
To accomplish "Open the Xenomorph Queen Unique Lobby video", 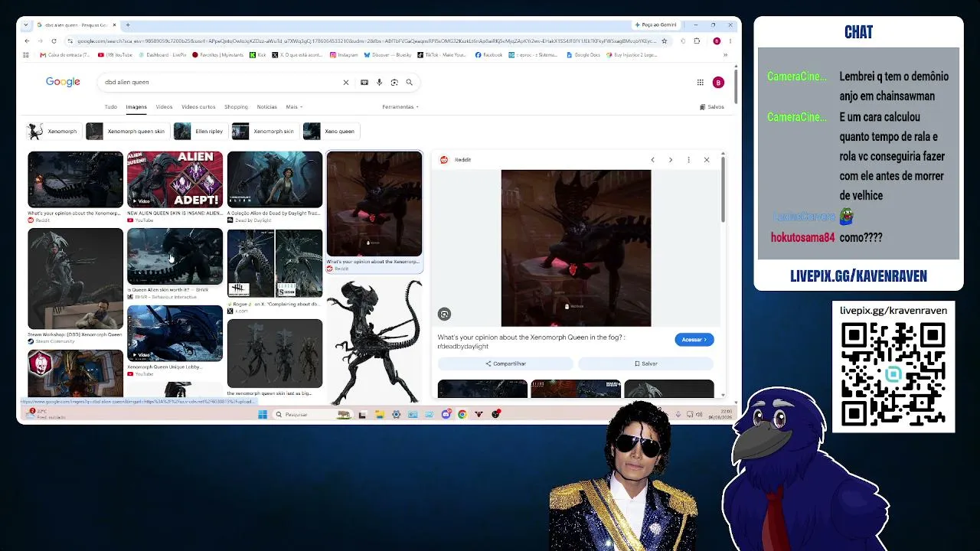I will tap(175, 334).
